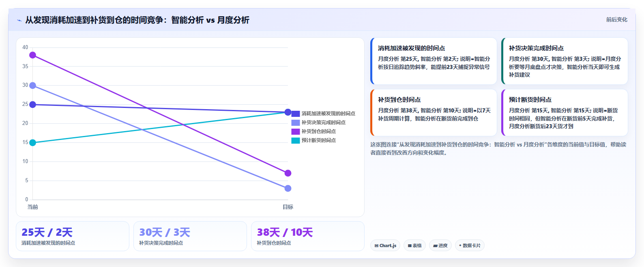The width and height of the screenshot is (644, 267).
Task: Open the 消耗加速被发现的时间点 info card
Action: tap(434, 61)
